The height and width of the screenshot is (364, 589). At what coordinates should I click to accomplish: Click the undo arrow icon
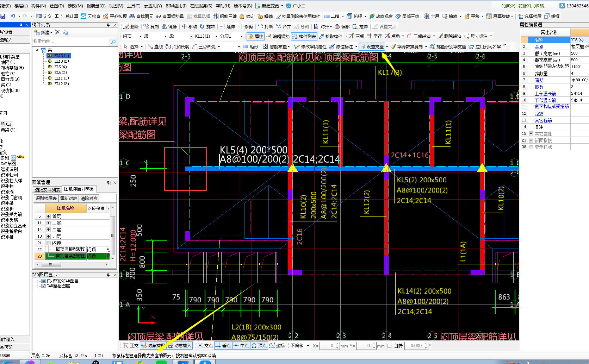(x=13, y=16)
